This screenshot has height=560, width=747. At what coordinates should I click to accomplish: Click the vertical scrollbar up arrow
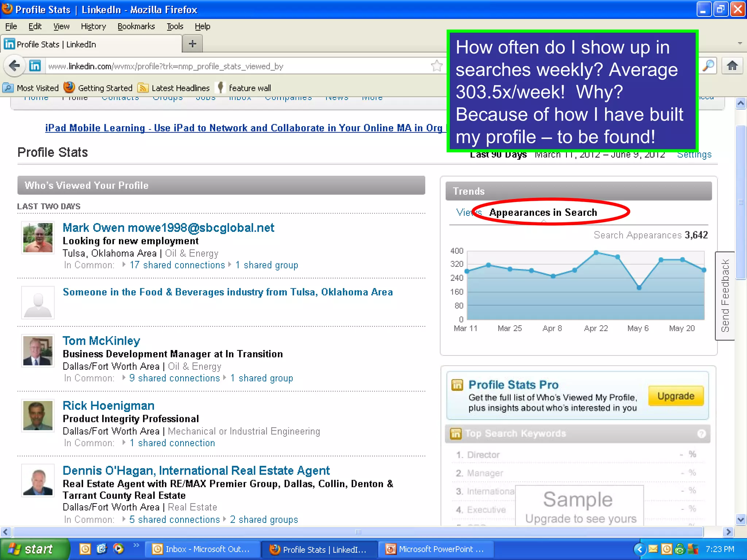[740, 103]
